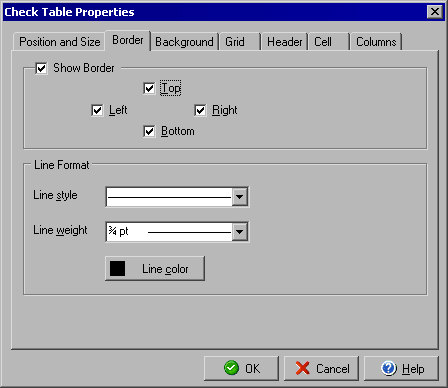The height and width of the screenshot is (388, 448).
Task: Click the green checkmark OK icon
Action: [x=231, y=368]
